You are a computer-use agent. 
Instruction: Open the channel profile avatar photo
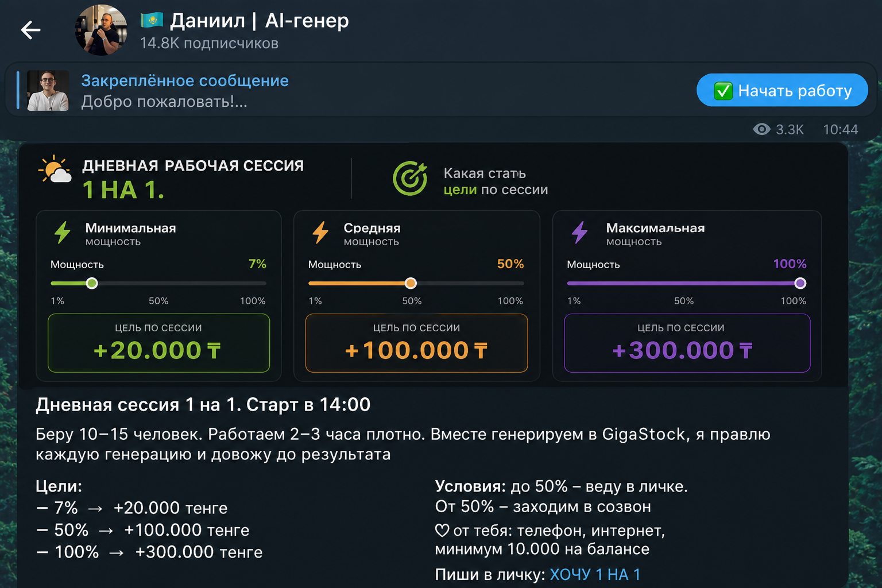(x=101, y=30)
